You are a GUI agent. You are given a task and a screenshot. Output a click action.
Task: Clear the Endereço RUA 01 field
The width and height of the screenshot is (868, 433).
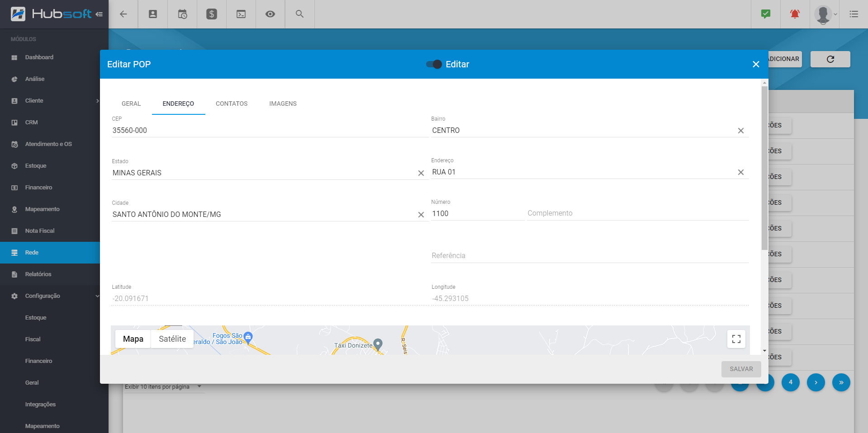pos(741,172)
